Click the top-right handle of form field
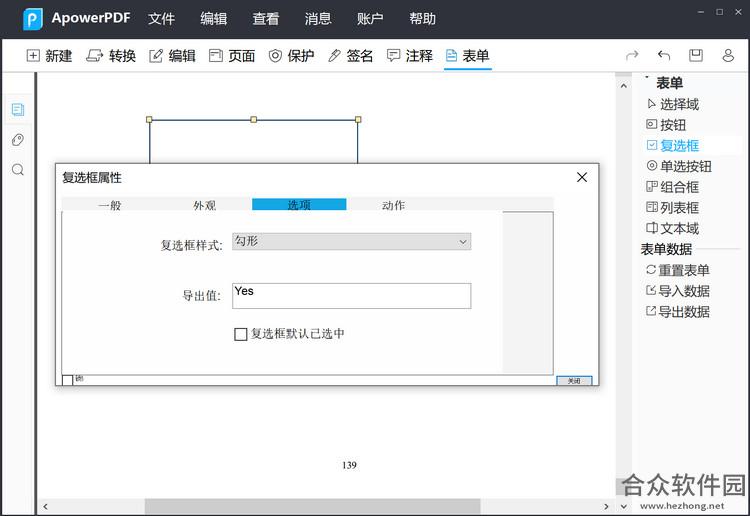Image resolution: width=750 pixels, height=516 pixels. point(358,120)
